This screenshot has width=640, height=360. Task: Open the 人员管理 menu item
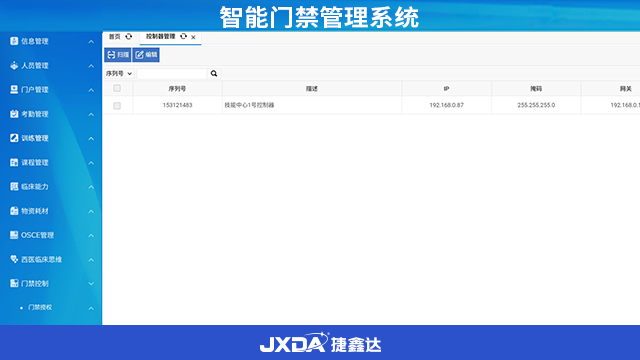35,65
